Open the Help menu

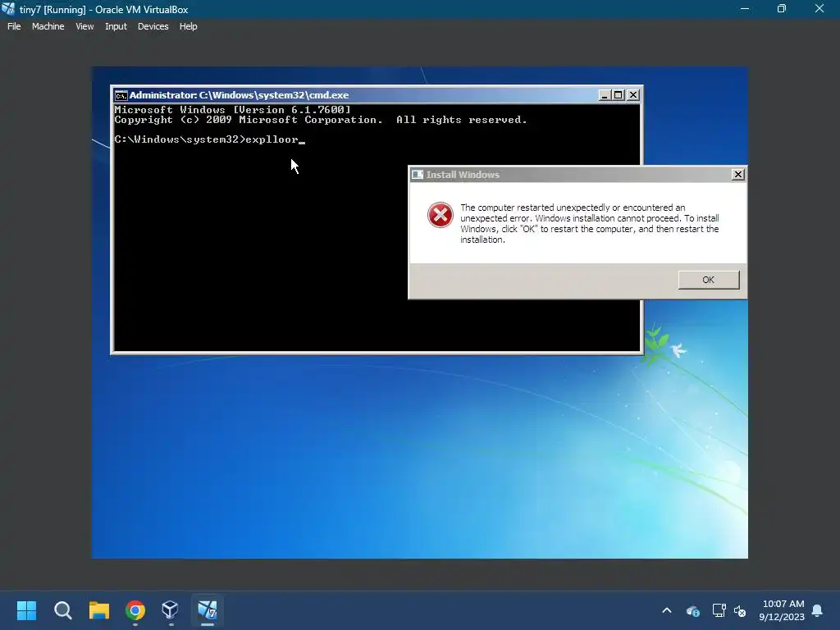click(188, 26)
